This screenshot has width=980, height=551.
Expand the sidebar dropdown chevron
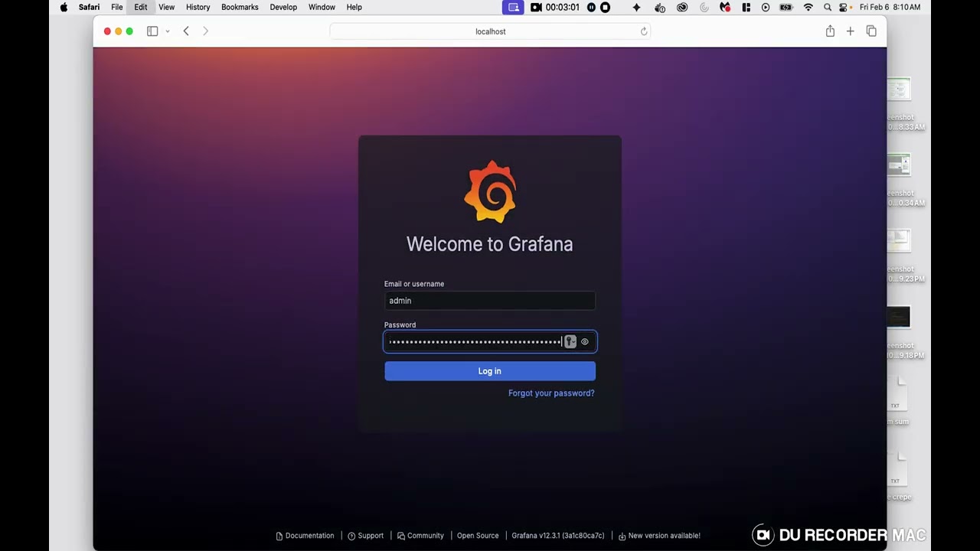click(x=167, y=31)
